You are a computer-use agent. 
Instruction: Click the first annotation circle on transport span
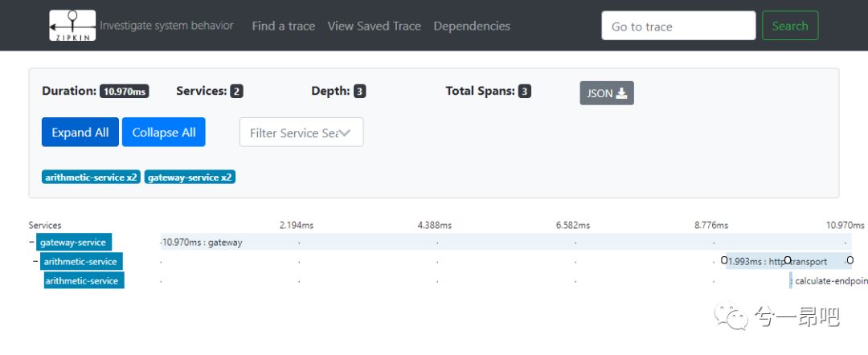coord(724,260)
